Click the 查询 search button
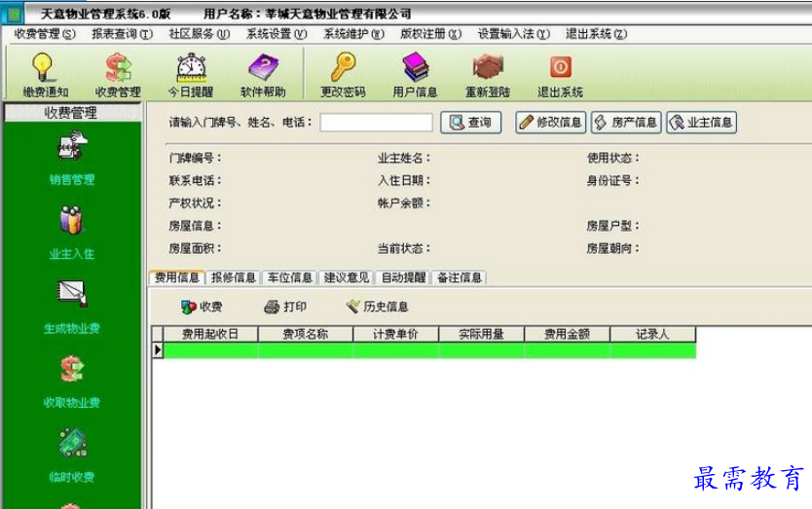This screenshot has width=812, height=509. 470,123
